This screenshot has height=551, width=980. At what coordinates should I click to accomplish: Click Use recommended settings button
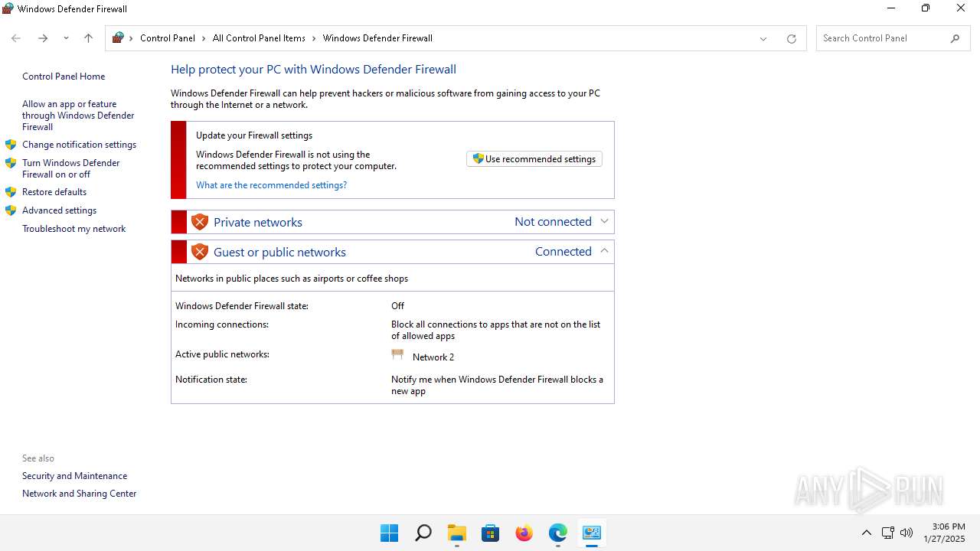tap(534, 159)
